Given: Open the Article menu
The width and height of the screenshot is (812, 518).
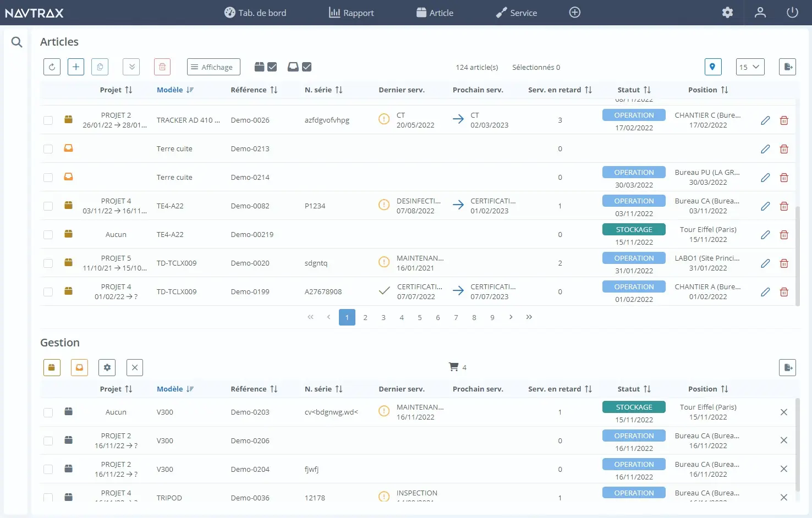Looking at the screenshot, I should coord(435,13).
